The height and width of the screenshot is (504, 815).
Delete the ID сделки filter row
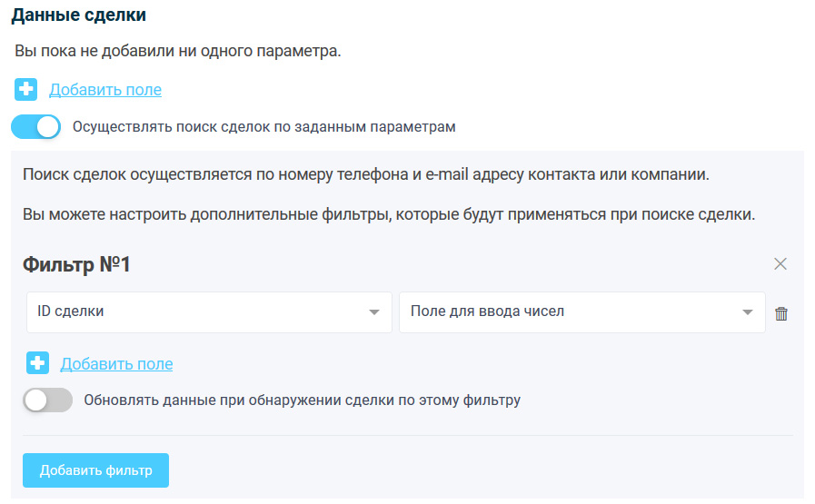[x=781, y=313]
